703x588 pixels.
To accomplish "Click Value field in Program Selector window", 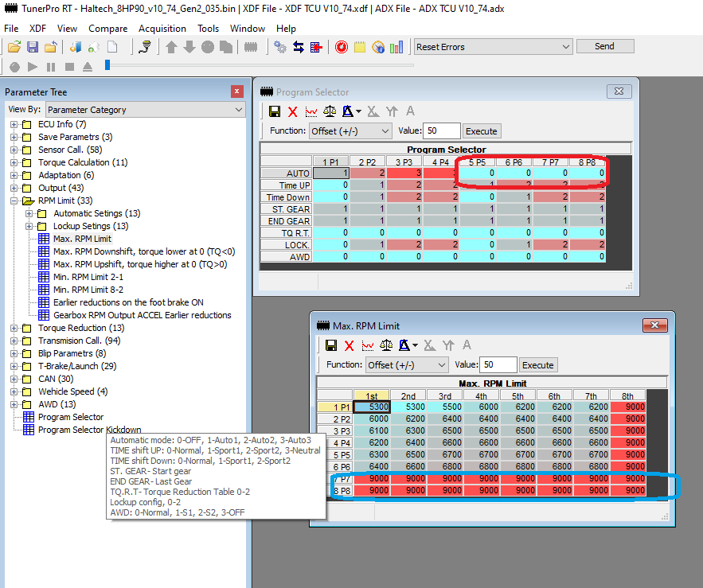I will 442,130.
